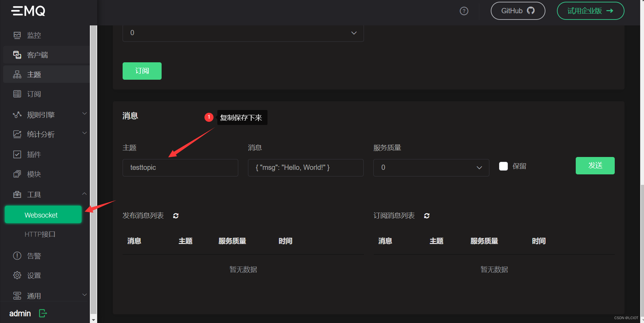This screenshot has width=644, height=323.
Task: Click the 服务质量 header in 订阅消息列表 table
Action: [x=484, y=241]
